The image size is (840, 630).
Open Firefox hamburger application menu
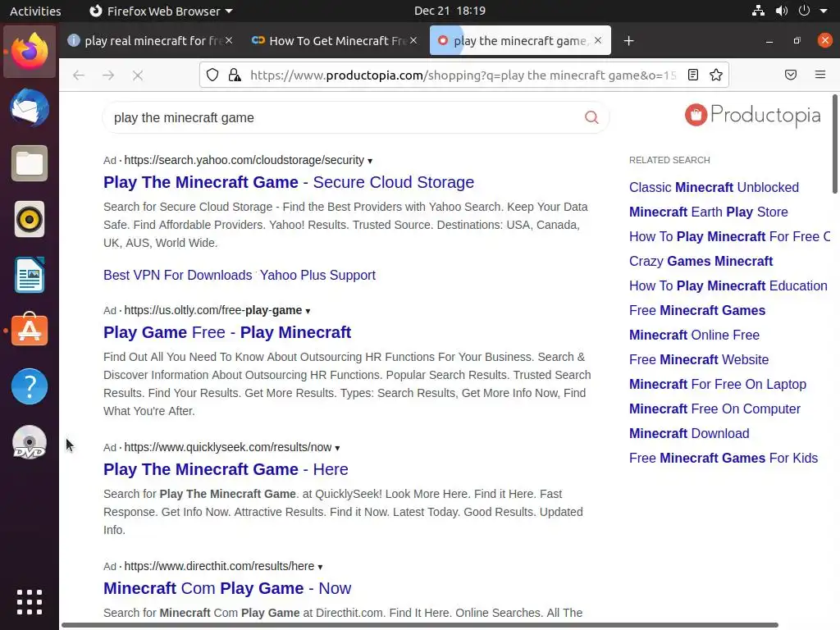coord(820,75)
